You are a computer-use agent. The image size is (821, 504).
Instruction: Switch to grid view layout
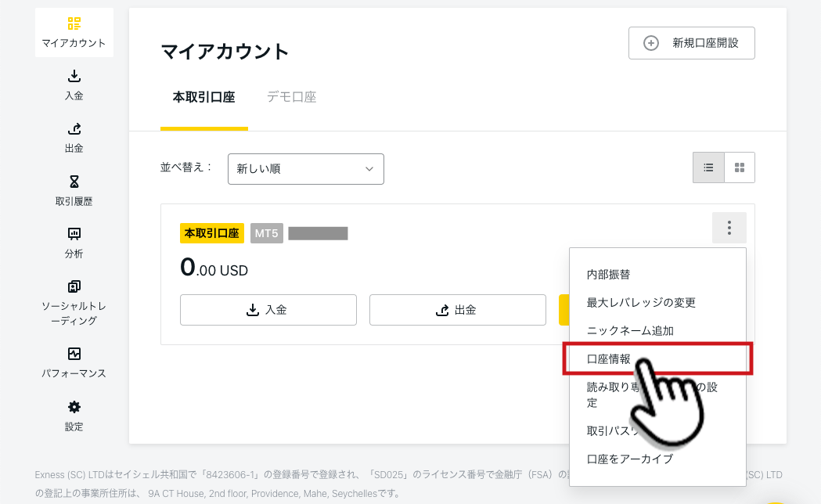click(740, 167)
